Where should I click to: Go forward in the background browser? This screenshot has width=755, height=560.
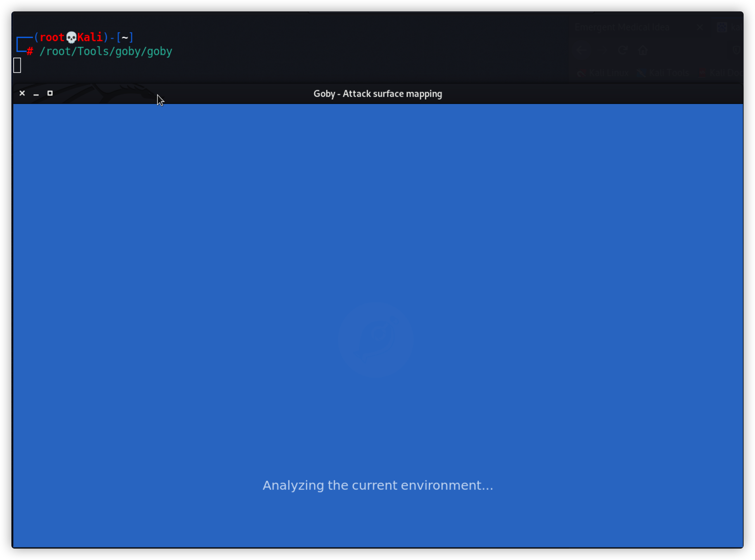[602, 50]
